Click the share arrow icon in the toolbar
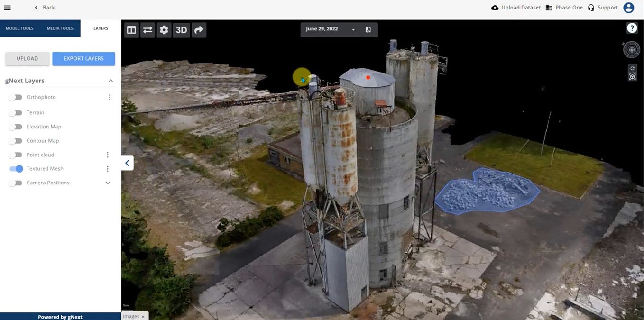Viewport: 644px width, 320px height. [198, 29]
